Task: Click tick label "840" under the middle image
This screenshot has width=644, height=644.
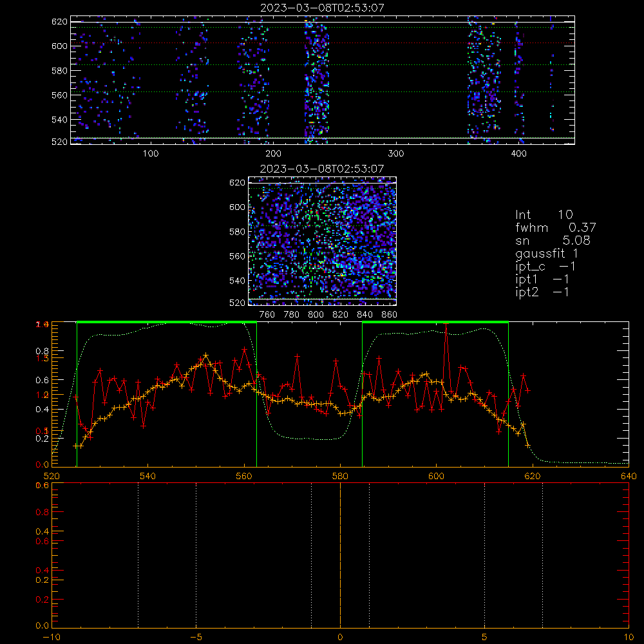Action: 365,315
